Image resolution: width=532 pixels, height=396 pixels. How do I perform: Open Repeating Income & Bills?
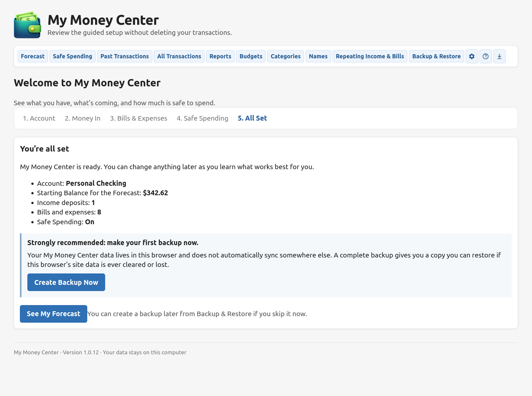370,56
